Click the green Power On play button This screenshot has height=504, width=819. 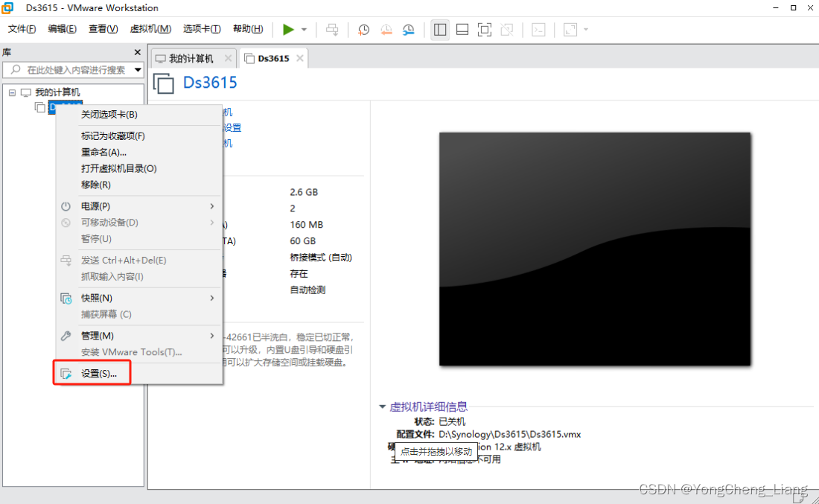288,30
